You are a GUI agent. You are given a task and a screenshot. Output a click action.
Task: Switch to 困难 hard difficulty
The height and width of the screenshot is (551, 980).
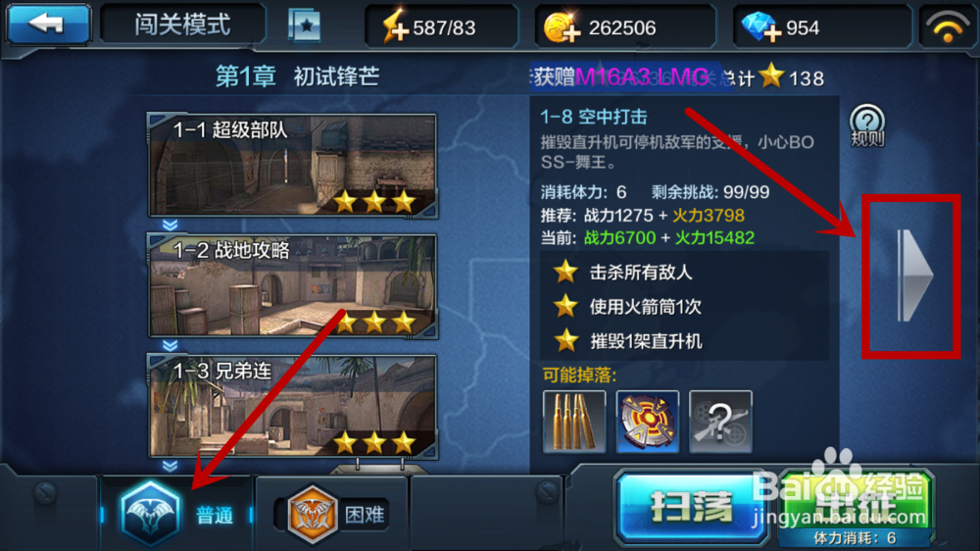coord(338,514)
